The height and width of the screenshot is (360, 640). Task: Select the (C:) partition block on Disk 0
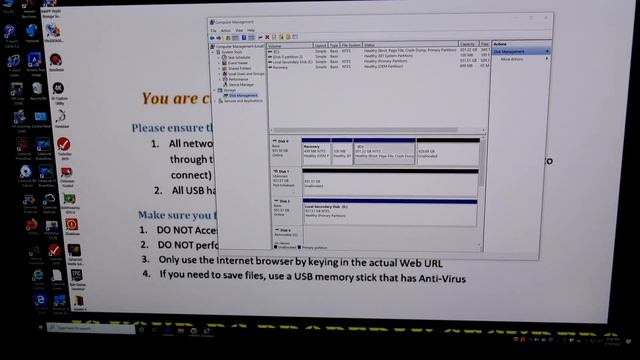click(x=384, y=151)
